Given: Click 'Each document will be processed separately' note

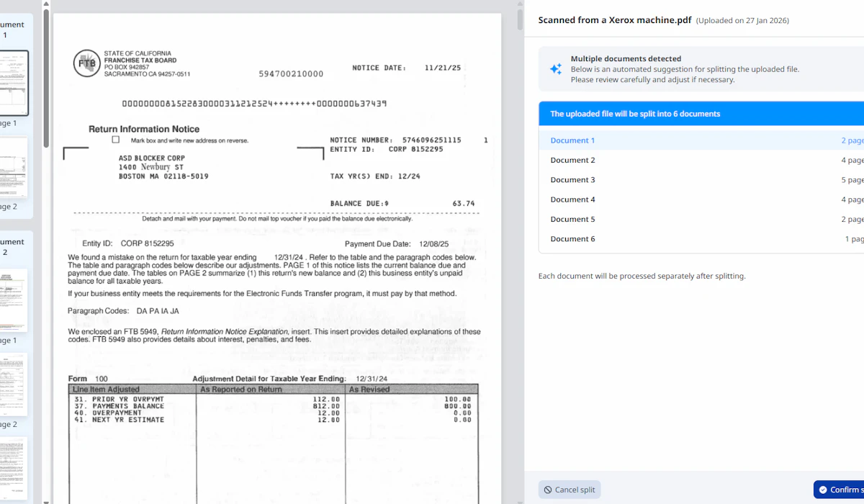Looking at the screenshot, I should pos(642,276).
